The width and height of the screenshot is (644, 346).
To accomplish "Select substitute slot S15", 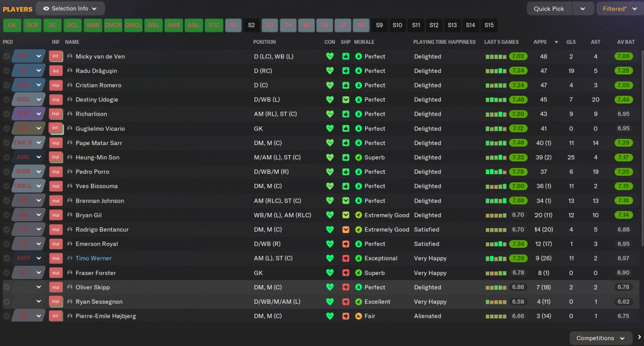I will point(489,25).
